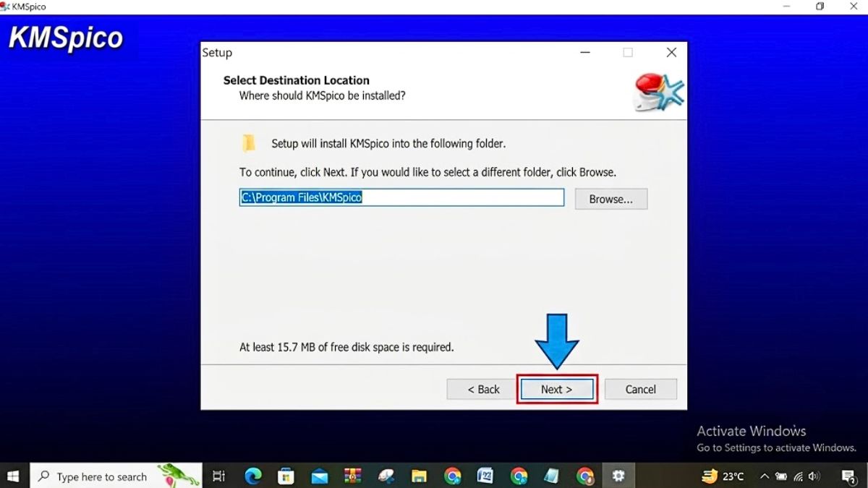The image size is (868, 488).
Task: Open the Windows Start menu
Action: point(13,476)
